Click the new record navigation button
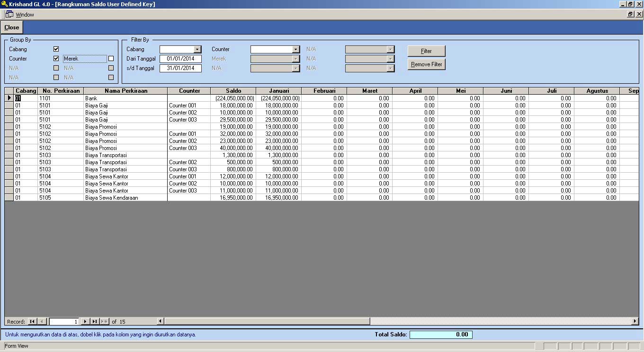Image resolution: width=644 pixels, height=352 pixels. point(104,321)
